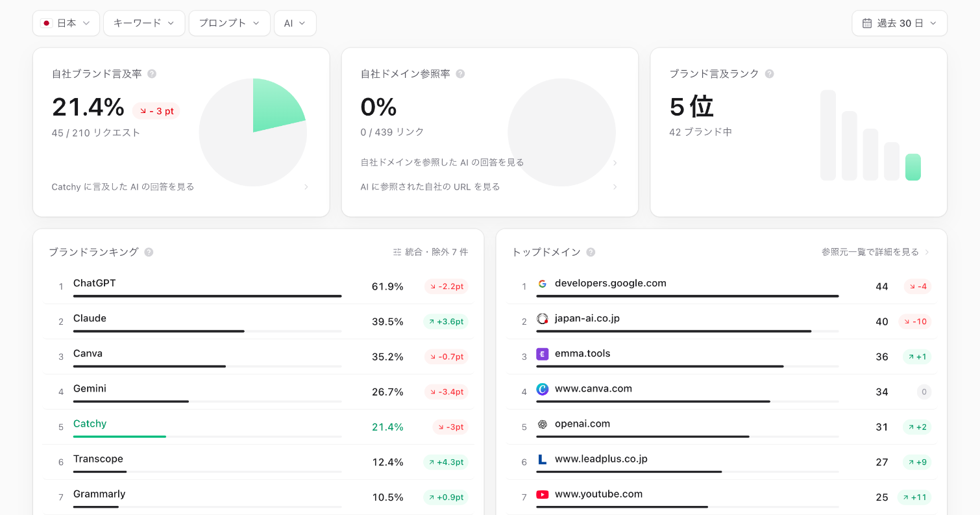Viewport: 980px width, 515px height.
Task: Click help icon beside ブランドランキング
Action: coord(149,252)
